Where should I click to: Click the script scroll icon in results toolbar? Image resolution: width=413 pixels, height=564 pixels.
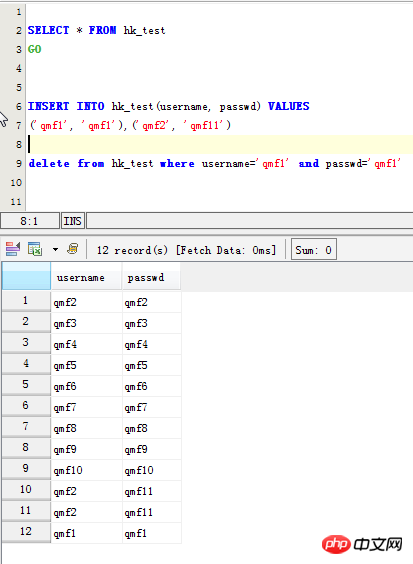(x=73, y=249)
